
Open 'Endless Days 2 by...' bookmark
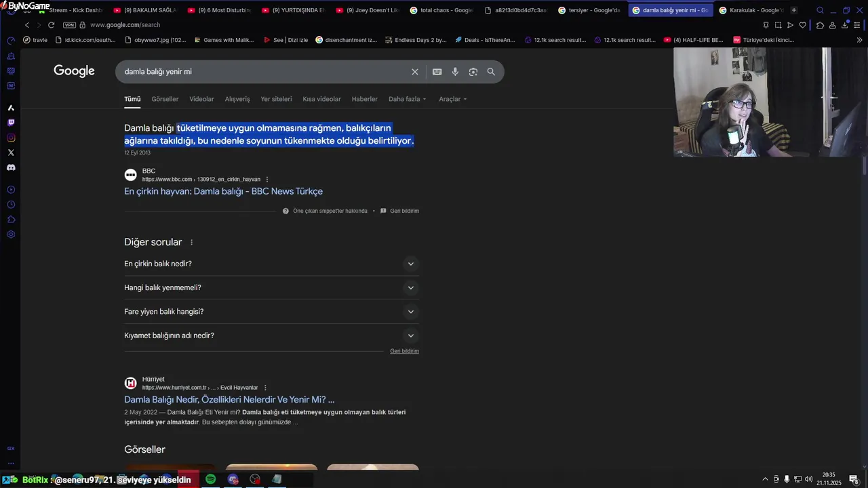[415, 40]
